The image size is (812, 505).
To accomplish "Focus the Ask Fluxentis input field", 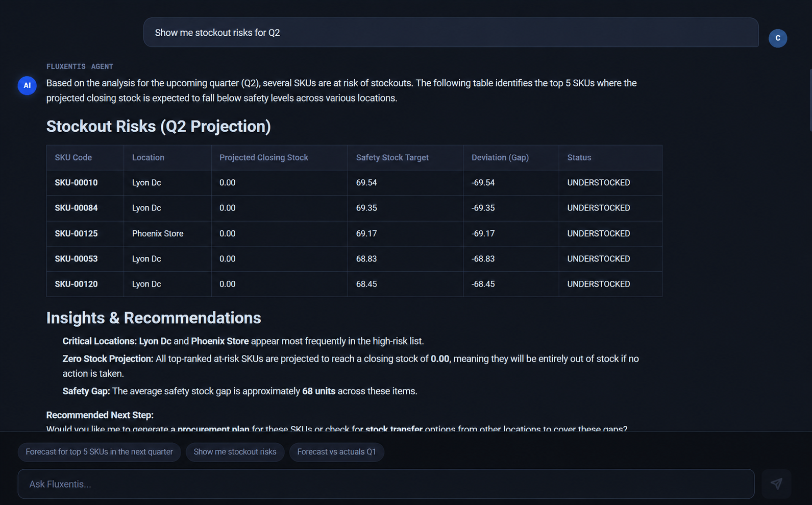I will [x=386, y=484].
